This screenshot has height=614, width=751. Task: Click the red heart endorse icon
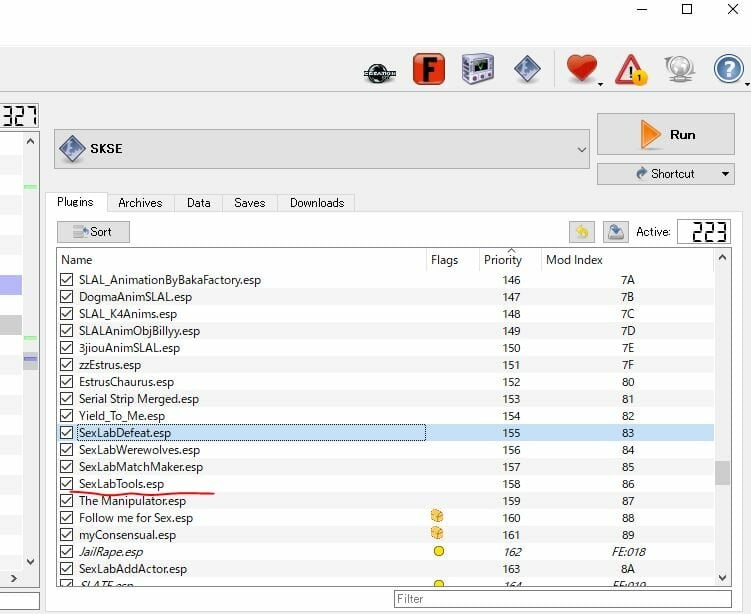click(x=581, y=68)
